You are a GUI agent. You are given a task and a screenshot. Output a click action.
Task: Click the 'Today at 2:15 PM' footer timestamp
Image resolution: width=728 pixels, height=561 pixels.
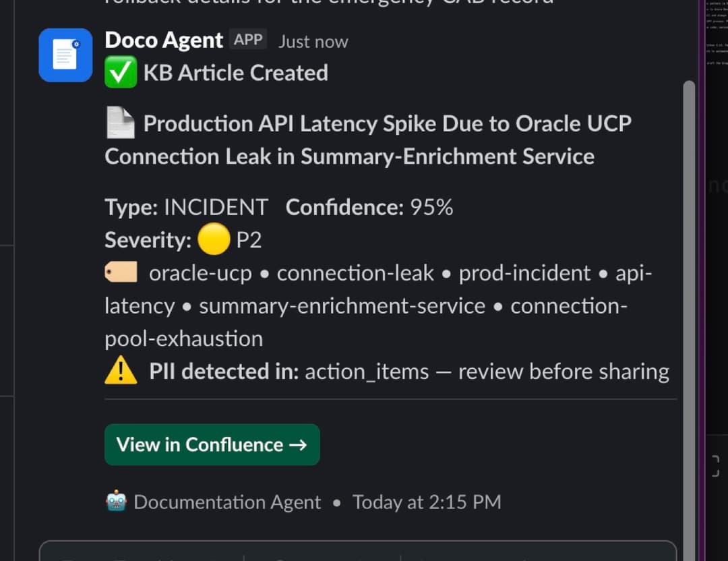427,502
